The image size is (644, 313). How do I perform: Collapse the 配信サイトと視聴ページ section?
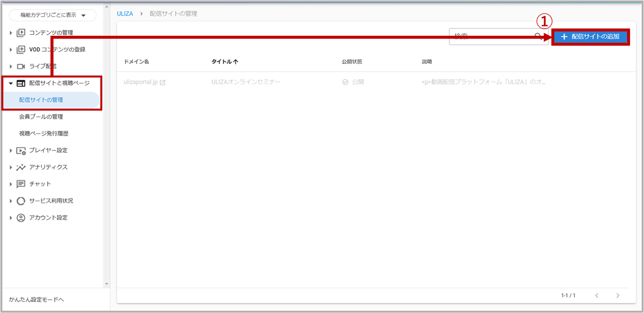click(11, 83)
